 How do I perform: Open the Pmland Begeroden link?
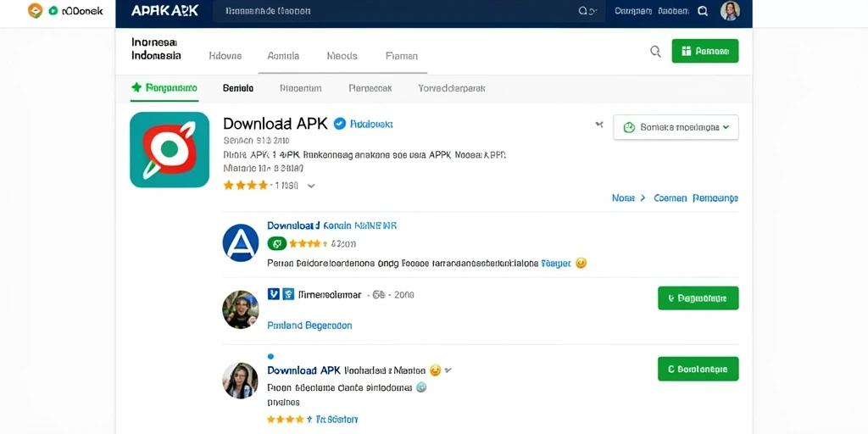tap(309, 325)
